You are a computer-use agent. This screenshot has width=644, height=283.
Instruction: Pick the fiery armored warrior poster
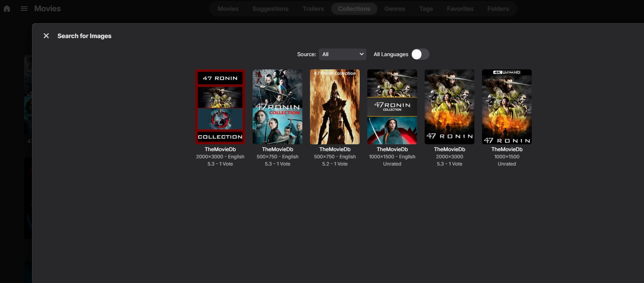(335, 107)
